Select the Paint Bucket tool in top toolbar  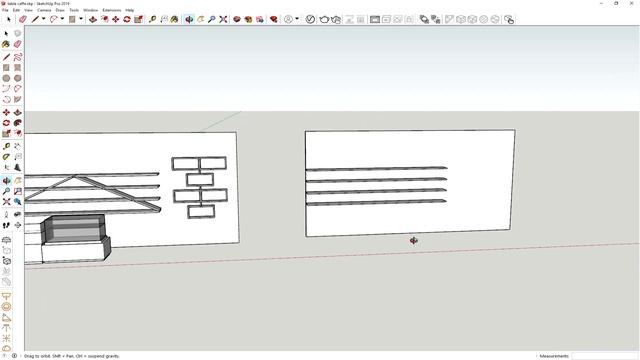pos(175,19)
